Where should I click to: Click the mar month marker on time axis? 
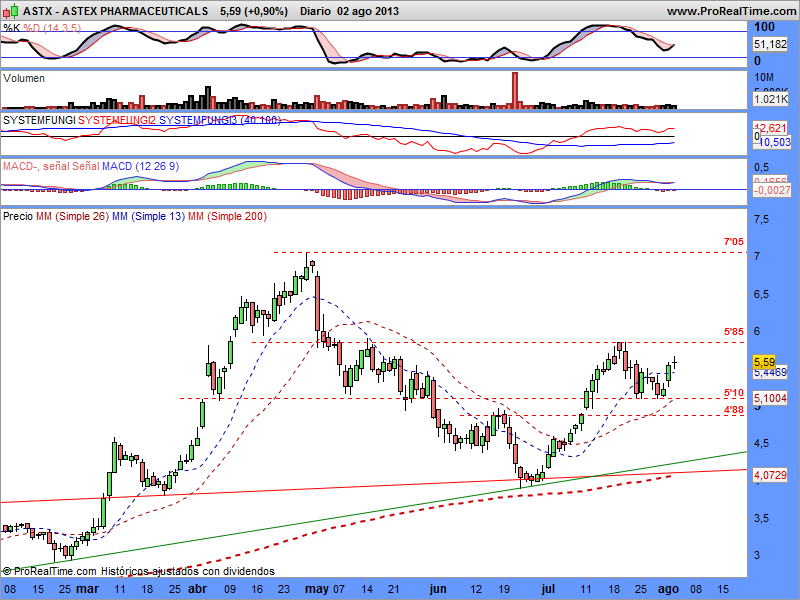pos(88,589)
